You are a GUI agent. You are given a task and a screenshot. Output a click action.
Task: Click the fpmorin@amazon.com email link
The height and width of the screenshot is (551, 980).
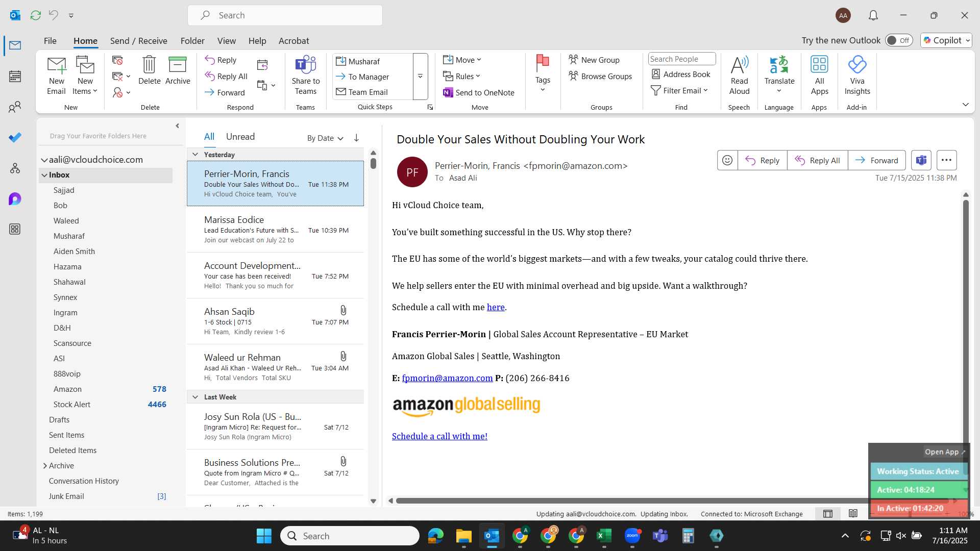tap(447, 378)
